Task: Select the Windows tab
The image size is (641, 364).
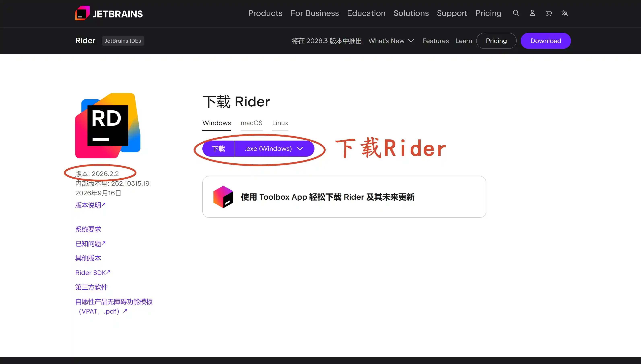Action: coord(217,123)
